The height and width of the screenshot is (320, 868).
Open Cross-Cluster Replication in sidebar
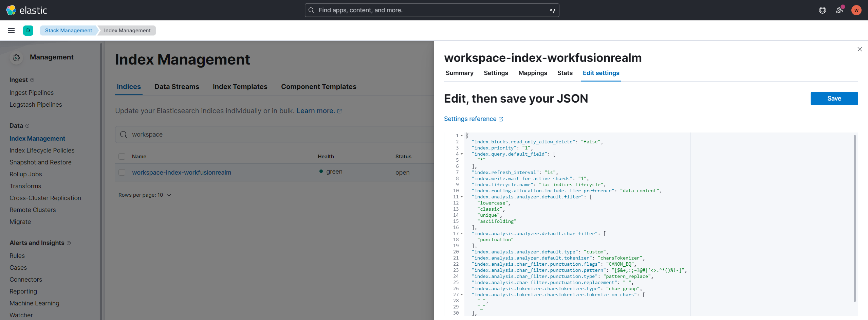point(45,198)
